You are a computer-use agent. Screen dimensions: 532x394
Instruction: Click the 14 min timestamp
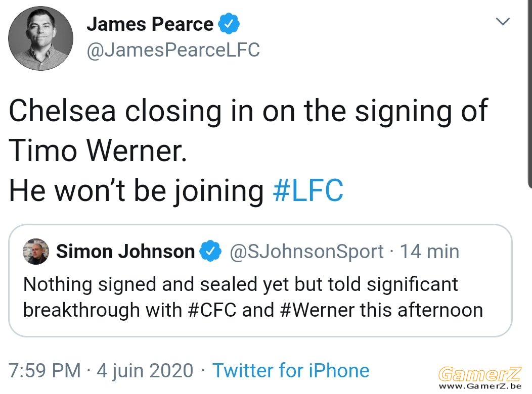(x=429, y=252)
